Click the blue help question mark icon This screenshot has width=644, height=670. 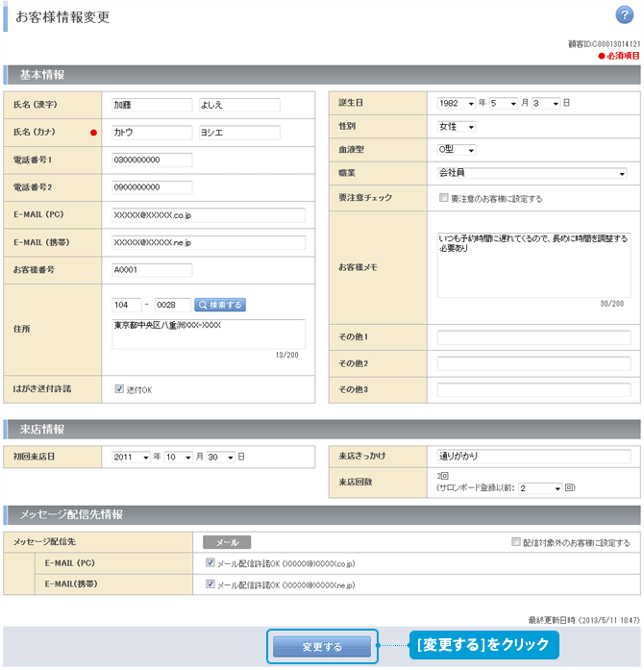[x=624, y=14]
